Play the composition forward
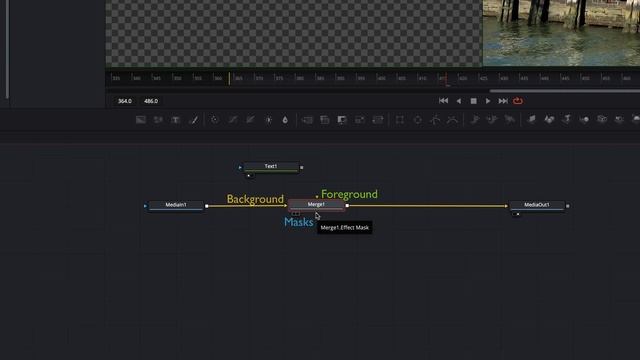Viewport: 640px width, 360px height. coord(488,101)
